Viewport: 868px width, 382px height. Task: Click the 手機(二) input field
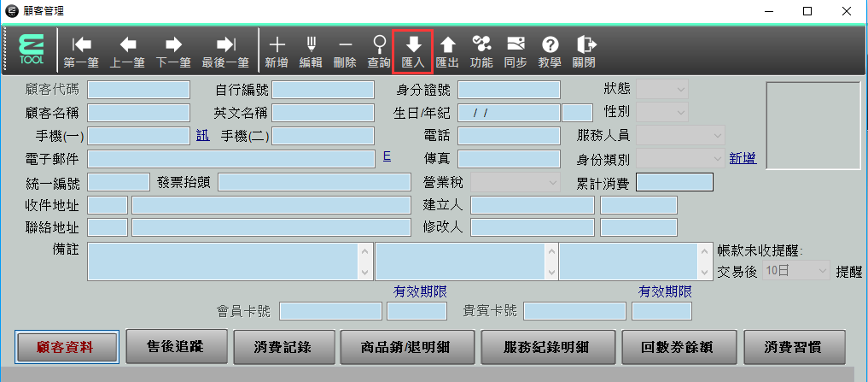coord(323,136)
